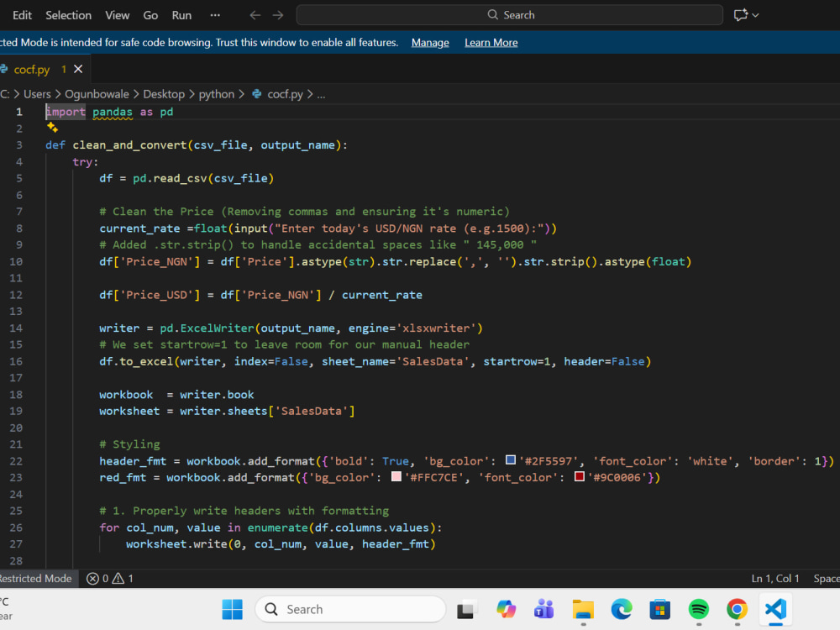Screen dimensions: 840x630
Task: Open Copilot from the taskbar
Action: [x=506, y=609]
